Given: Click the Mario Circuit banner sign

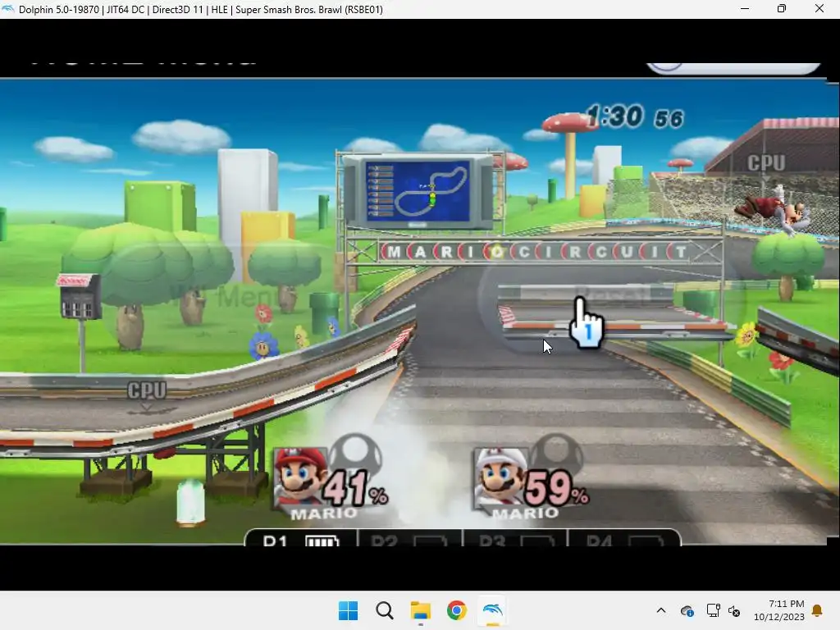Looking at the screenshot, I should click(536, 251).
